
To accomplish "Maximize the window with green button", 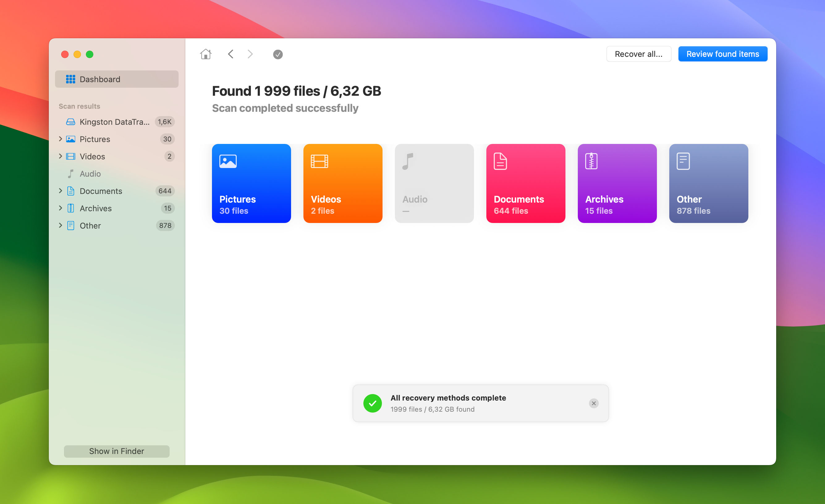I will pos(89,54).
